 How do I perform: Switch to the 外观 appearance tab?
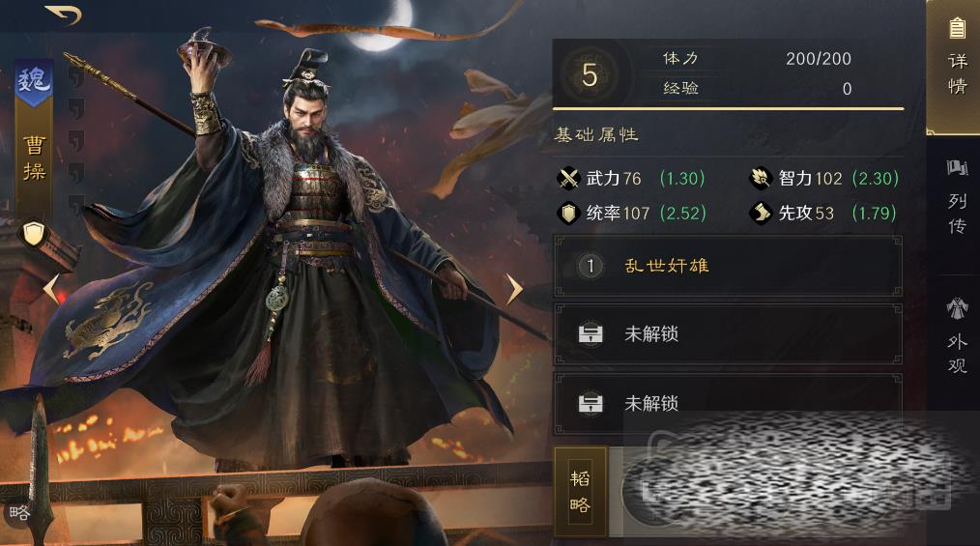pyautogui.click(x=956, y=336)
